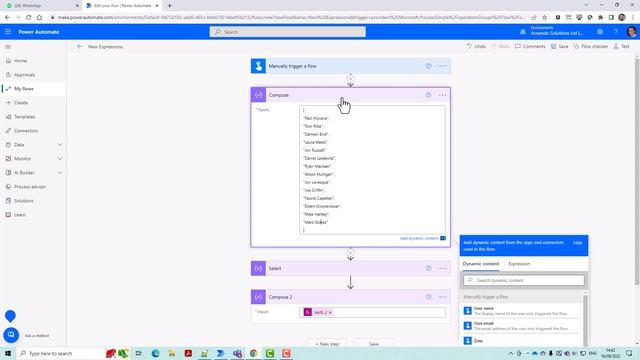Insert step between trigger and Compose

pos(350,79)
